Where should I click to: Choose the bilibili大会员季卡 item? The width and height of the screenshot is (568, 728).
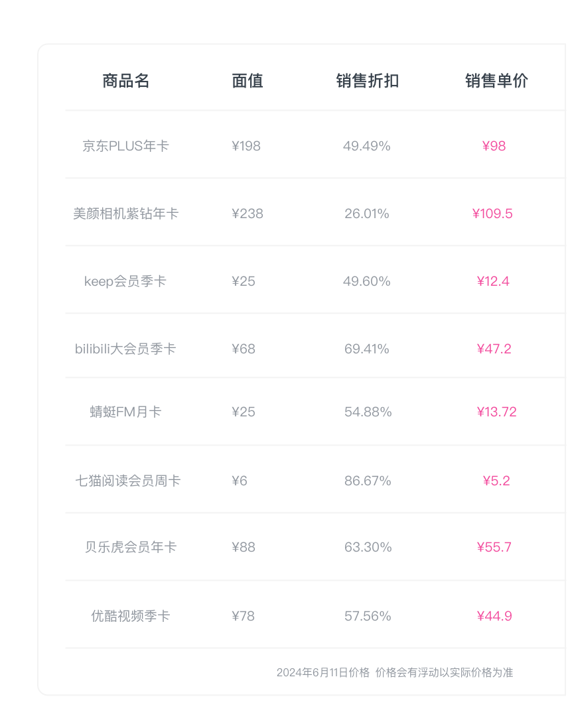pyautogui.click(x=125, y=349)
